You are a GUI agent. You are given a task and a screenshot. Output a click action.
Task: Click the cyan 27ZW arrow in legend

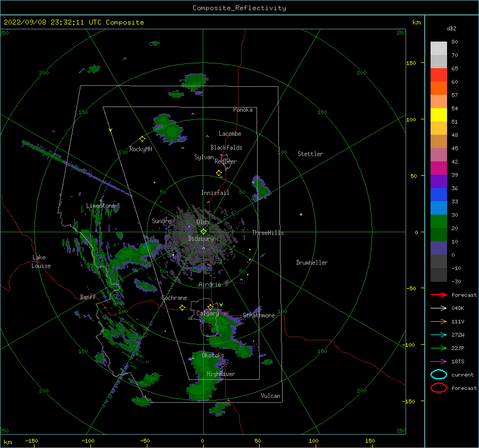pos(439,335)
